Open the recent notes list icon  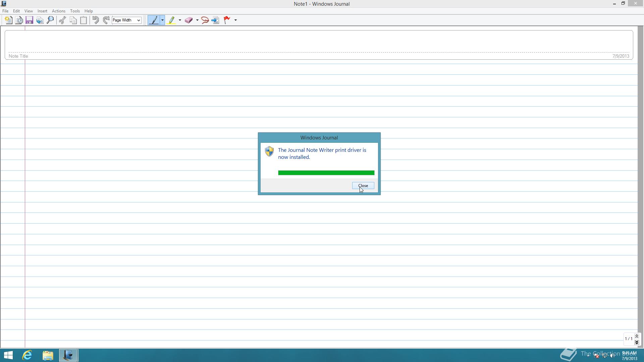19,20
